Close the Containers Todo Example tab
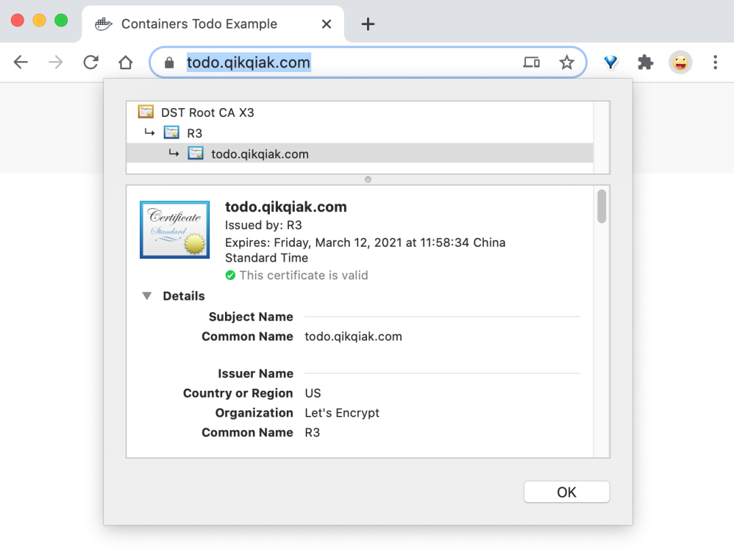The height and width of the screenshot is (560, 734). point(327,24)
